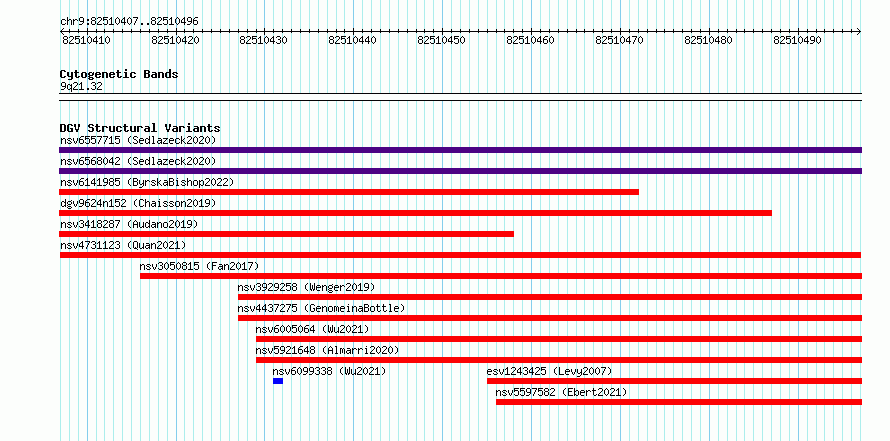Click the DGV Structural Variants track title
The image size is (890, 441).
140,128
